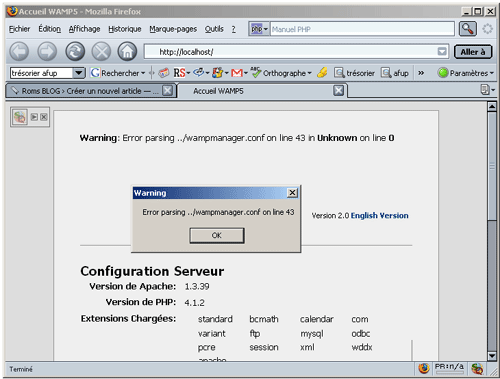Screen dimensions: 500x379
Task: Close the Roms BLOG tab
Action: tap(167, 90)
